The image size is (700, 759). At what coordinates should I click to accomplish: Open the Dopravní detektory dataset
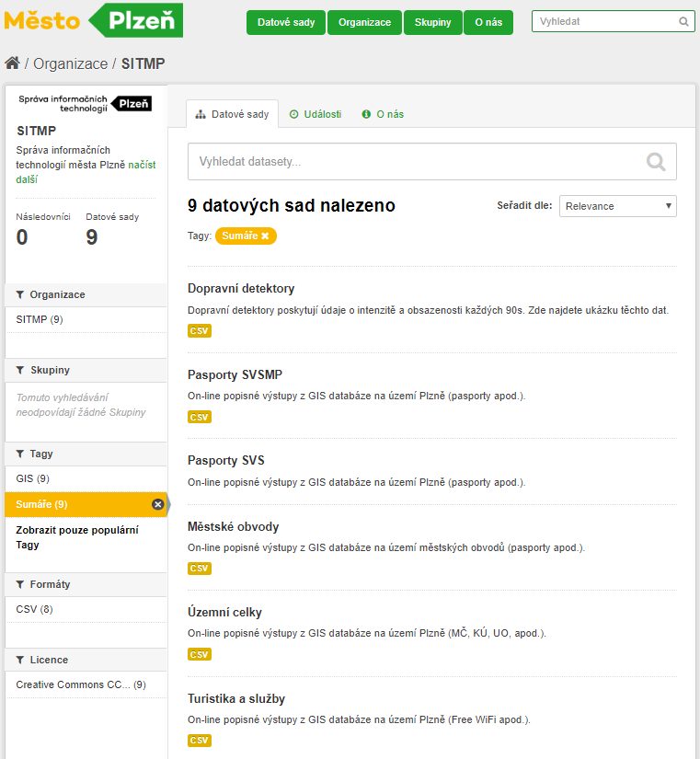(241, 289)
